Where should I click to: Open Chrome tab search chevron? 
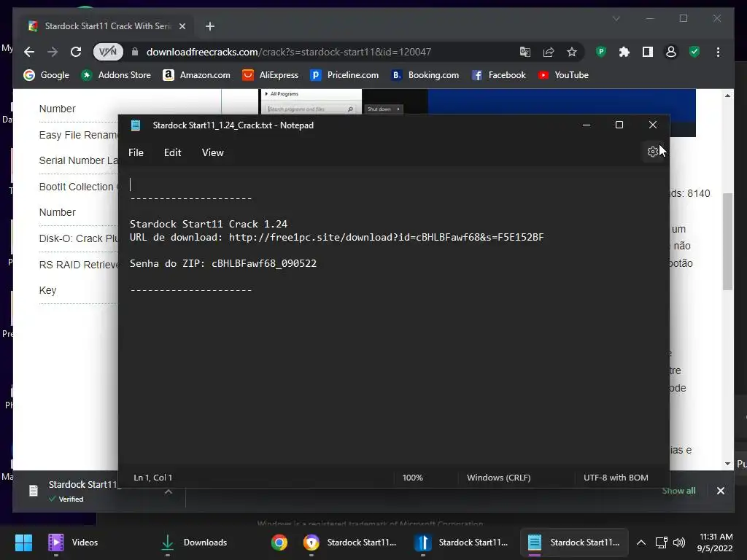(616, 18)
